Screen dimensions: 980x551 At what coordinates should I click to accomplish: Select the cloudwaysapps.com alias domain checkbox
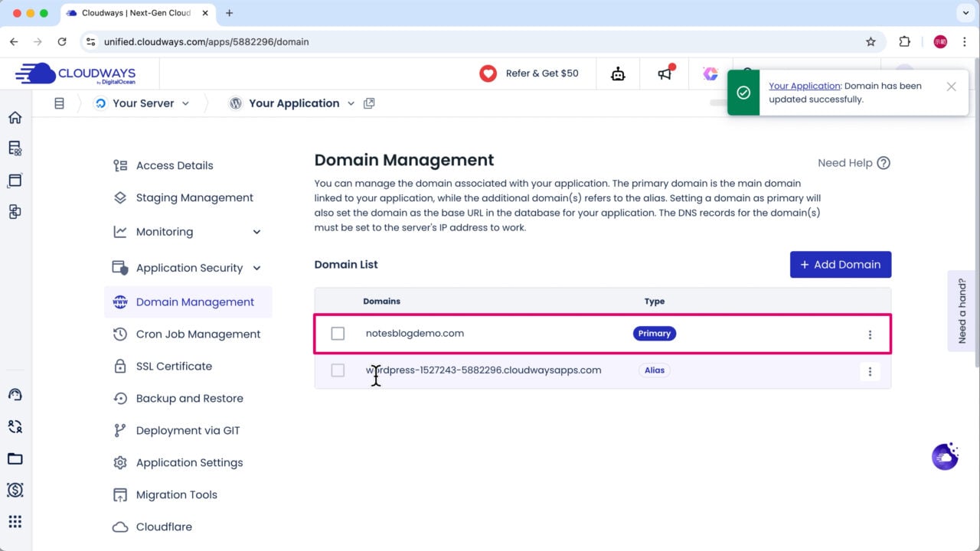click(x=338, y=370)
